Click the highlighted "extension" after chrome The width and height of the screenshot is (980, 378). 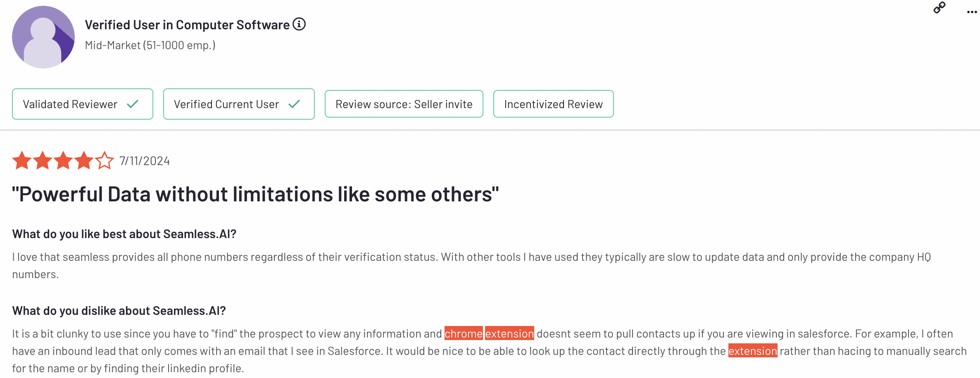point(509,333)
